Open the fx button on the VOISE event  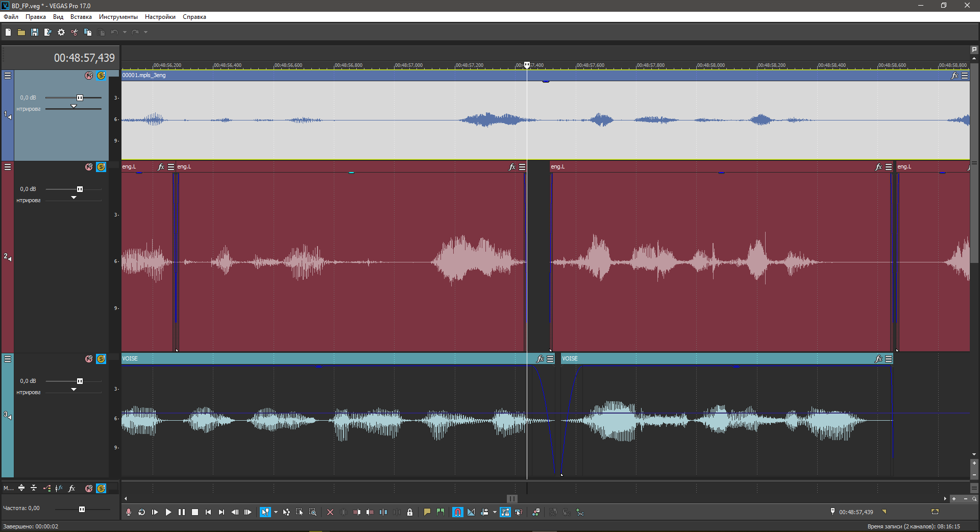click(x=540, y=359)
